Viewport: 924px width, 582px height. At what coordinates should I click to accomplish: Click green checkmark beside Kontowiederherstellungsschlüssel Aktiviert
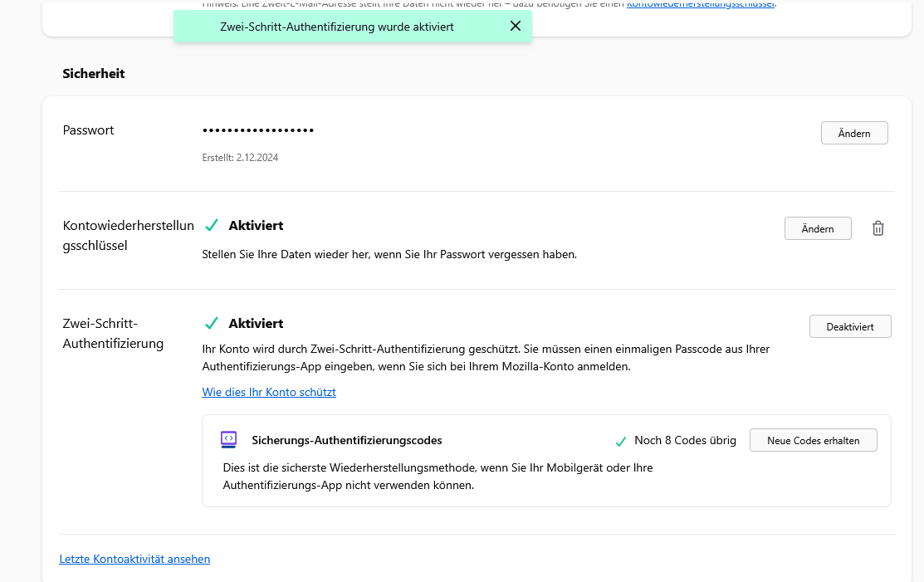point(212,226)
